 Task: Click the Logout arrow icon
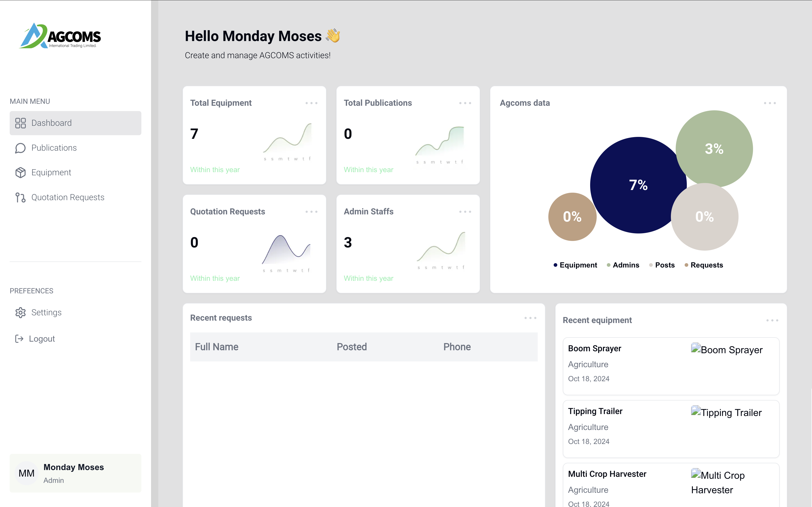click(20, 339)
